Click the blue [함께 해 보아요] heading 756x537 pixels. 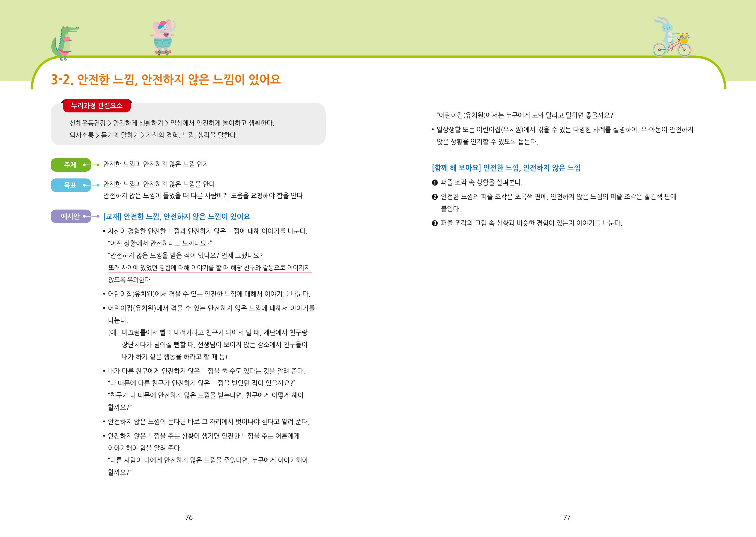506,168
